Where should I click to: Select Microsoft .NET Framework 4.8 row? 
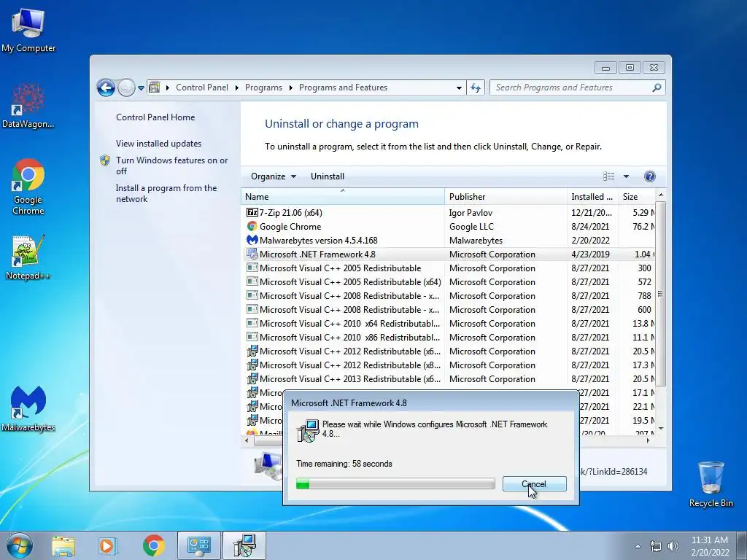[x=449, y=254]
